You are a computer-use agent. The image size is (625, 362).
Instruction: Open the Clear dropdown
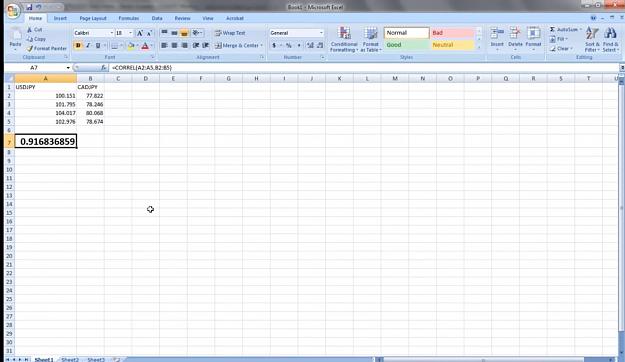(561, 48)
